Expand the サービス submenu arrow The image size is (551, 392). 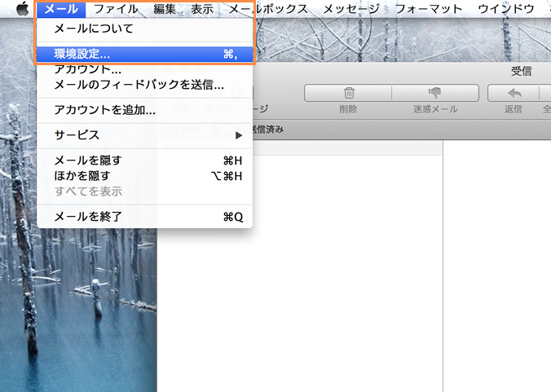coord(239,134)
